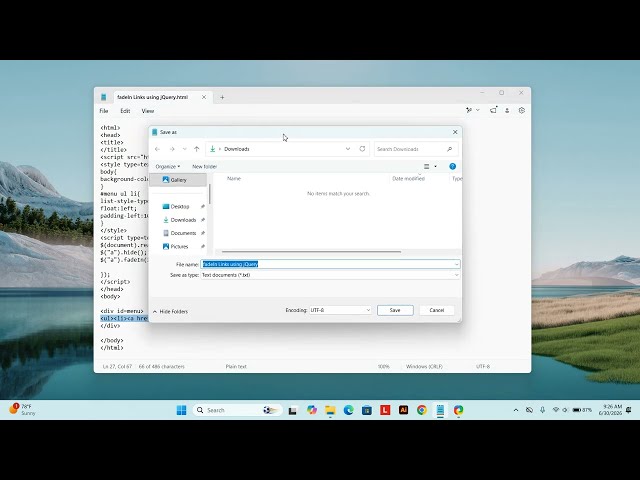Open the Windows Start menu
Viewport: 640px width, 480px height.
coord(182,410)
